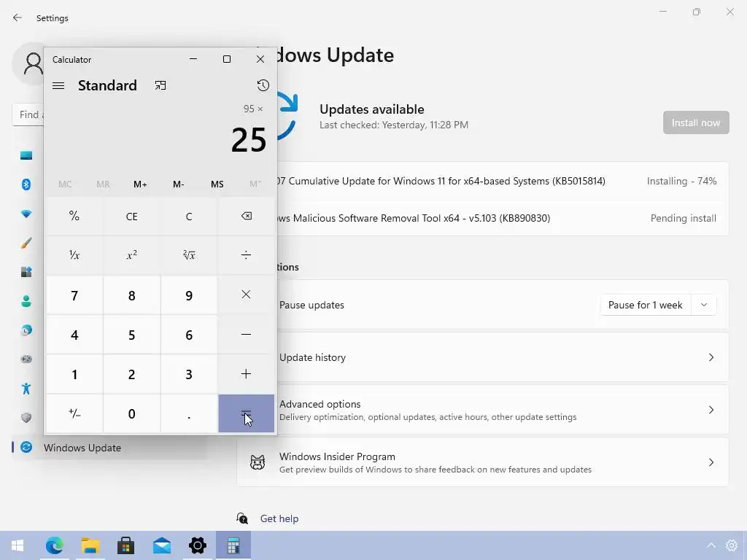
Task: Select Windows Update in Settings sidebar
Action: coord(109,448)
